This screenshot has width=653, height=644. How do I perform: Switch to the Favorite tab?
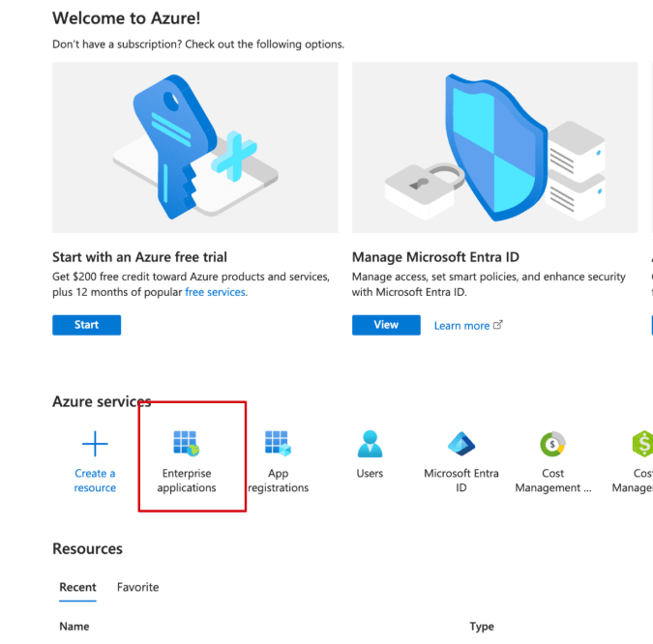tap(137, 587)
